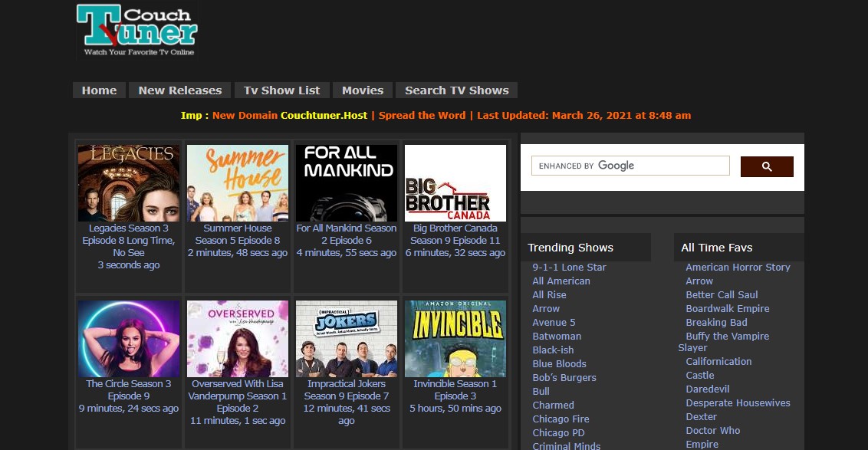This screenshot has height=450, width=868.
Task: Click the Trending Shows heading
Action: coord(570,248)
